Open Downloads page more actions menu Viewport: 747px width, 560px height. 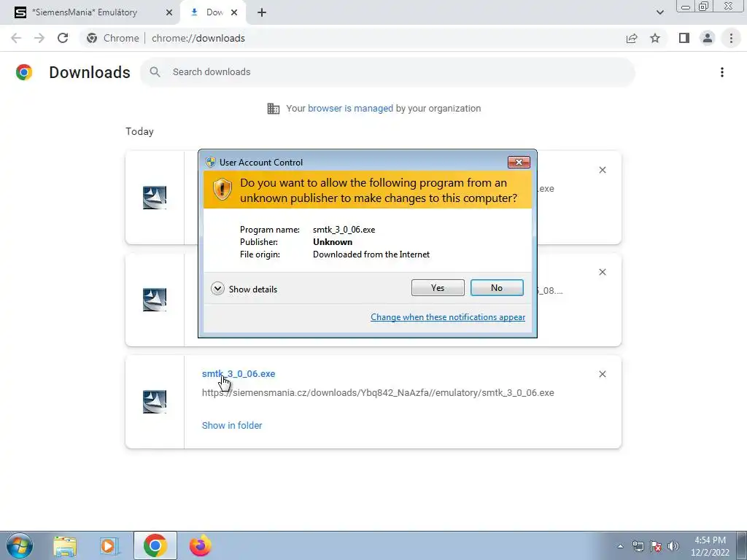pyautogui.click(x=721, y=72)
